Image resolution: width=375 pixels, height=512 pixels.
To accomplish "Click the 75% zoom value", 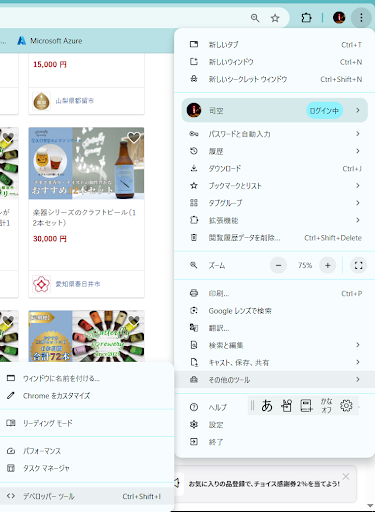I will tap(305, 265).
